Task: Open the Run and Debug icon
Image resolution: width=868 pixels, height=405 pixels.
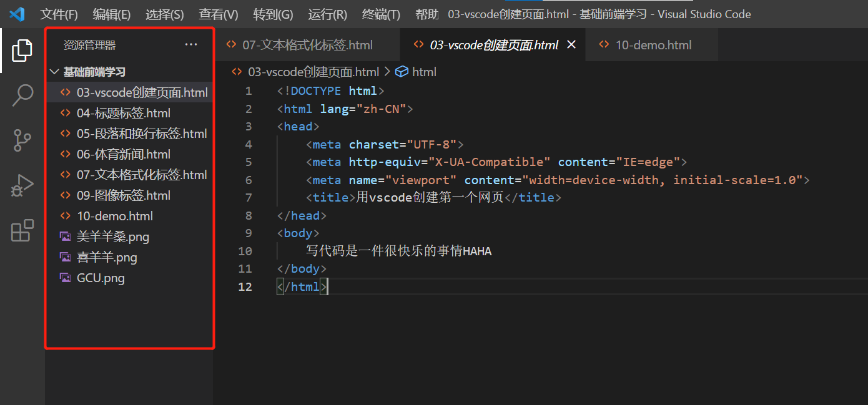Action: [22, 185]
